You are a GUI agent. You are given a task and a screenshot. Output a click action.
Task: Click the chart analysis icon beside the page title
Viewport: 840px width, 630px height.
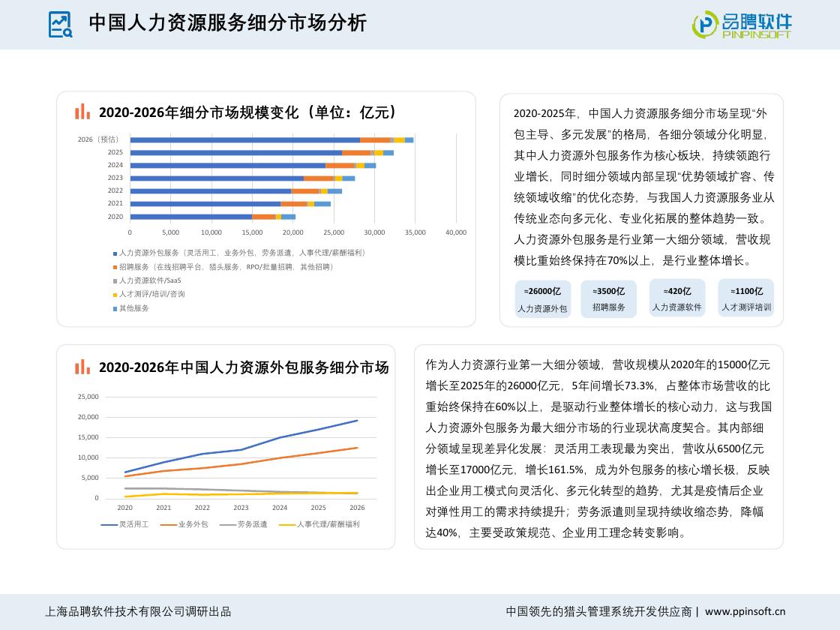pyautogui.click(x=60, y=25)
